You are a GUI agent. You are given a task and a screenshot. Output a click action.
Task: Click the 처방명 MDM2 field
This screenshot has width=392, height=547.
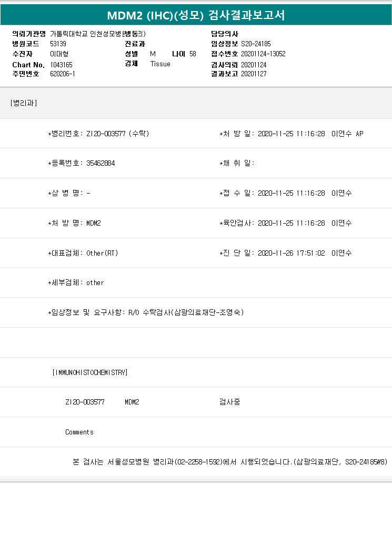click(x=94, y=223)
